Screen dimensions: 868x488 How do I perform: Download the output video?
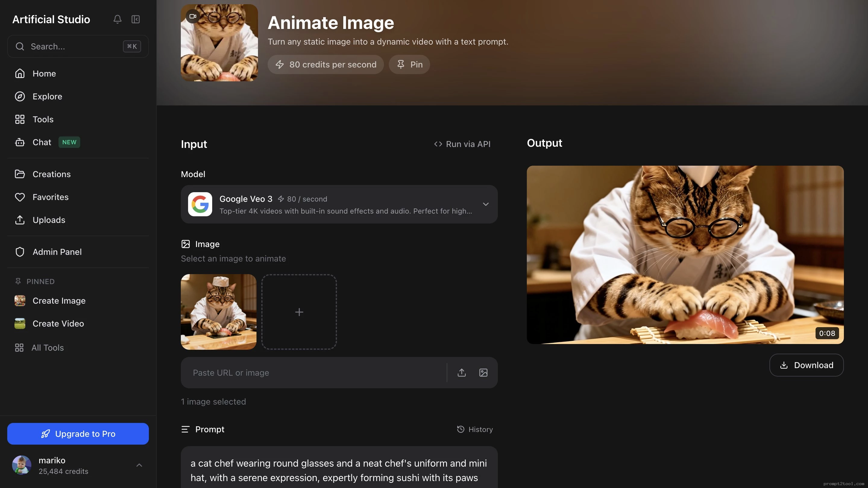click(806, 365)
